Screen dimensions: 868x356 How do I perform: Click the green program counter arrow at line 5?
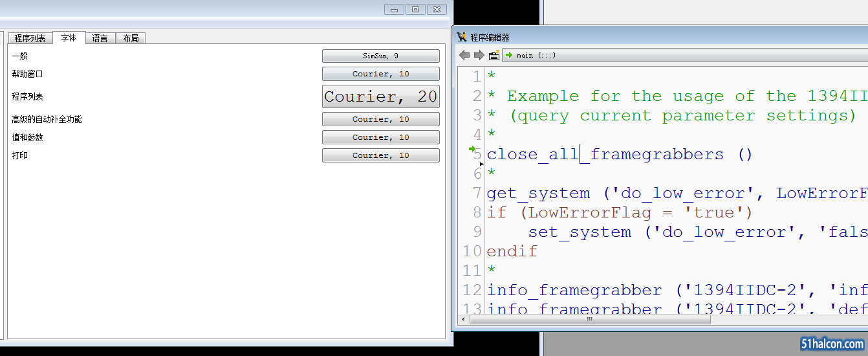pos(472,150)
